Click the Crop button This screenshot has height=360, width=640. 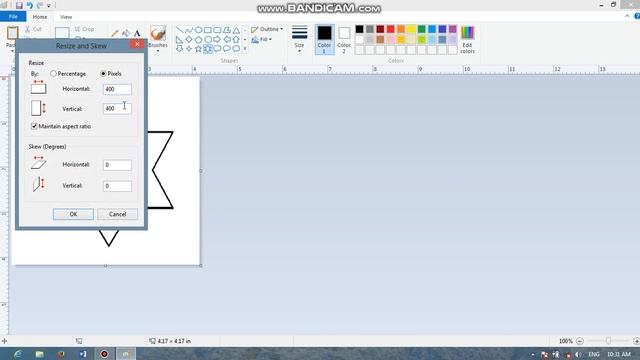[x=84, y=29]
